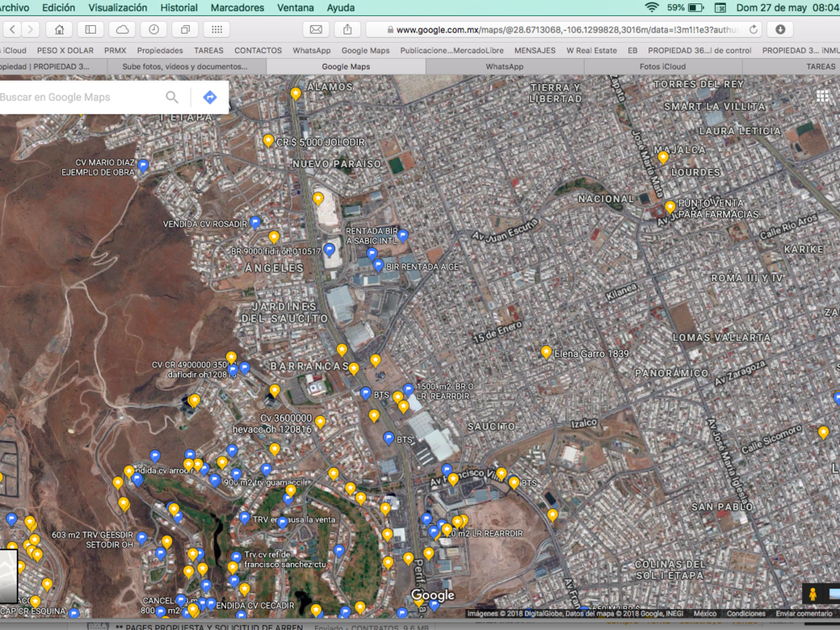Click the Elena Garro 1839 map pin
The width and height of the screenshot is (840, 630).
[546, 352]
